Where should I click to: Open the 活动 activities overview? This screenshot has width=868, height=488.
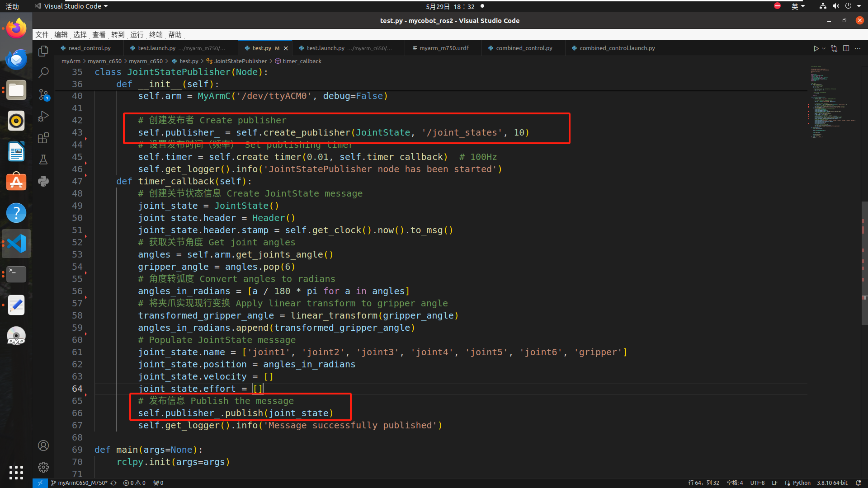12,6
